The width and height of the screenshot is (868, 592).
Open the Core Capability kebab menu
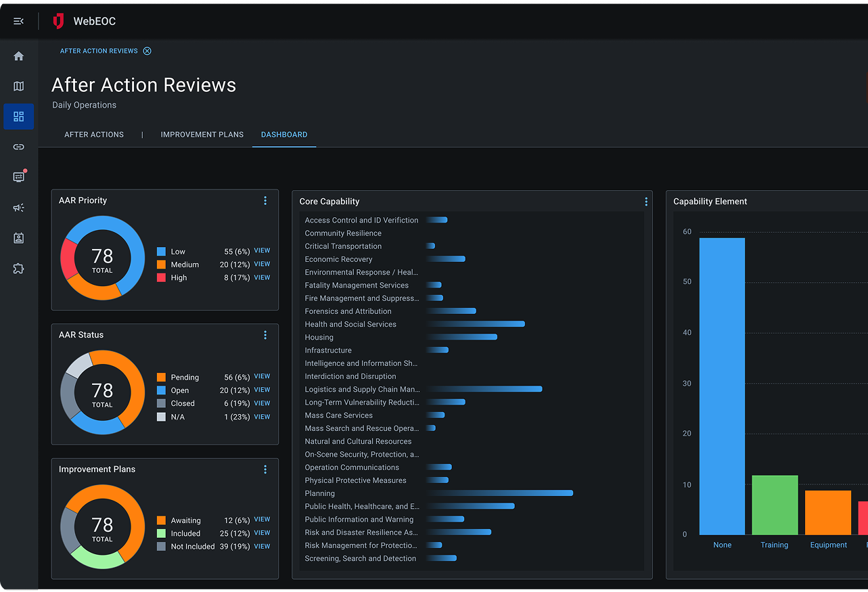tap(646, 202)
